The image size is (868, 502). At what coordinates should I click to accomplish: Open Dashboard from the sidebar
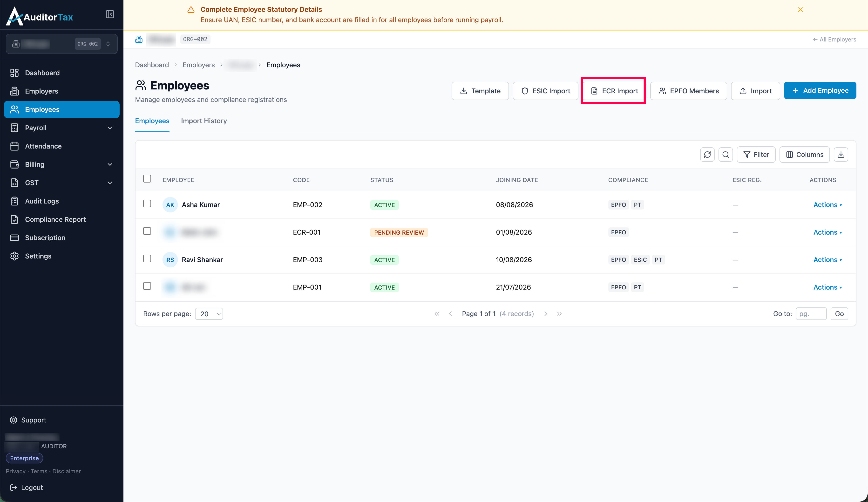pyautogui.click(x=62, y=73)
